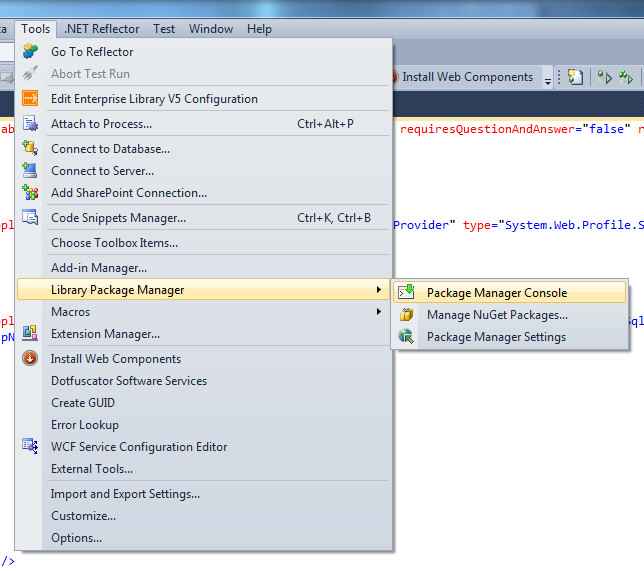Open Package Manager Settings
This screenshot has width=644, height=571.
point(509,337)
